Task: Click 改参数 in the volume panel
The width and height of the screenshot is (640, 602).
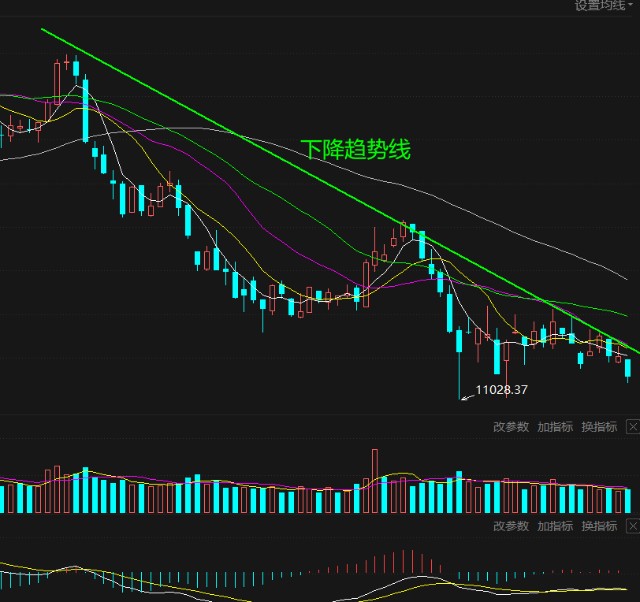Action: click(511, 427)
